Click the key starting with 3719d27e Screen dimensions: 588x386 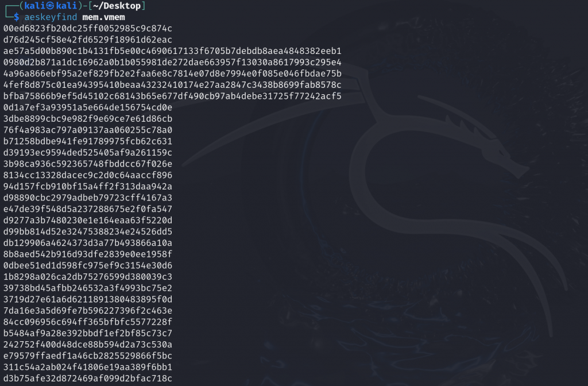(88, 299)
